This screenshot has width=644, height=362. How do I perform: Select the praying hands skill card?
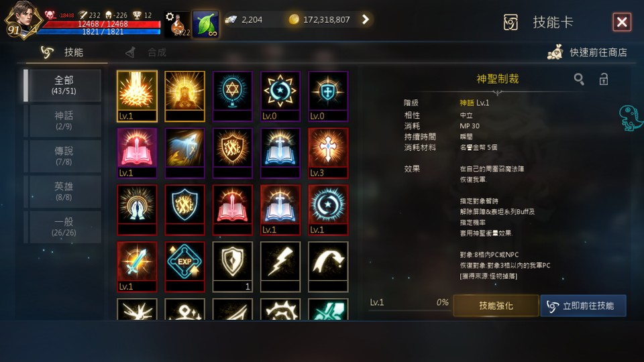pyautogui.click(x=137, y=210)
